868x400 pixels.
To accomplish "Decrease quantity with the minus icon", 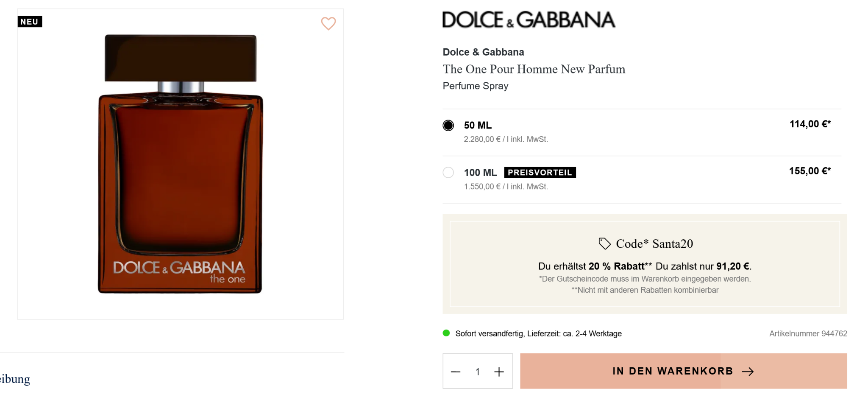I will point(456,372).
